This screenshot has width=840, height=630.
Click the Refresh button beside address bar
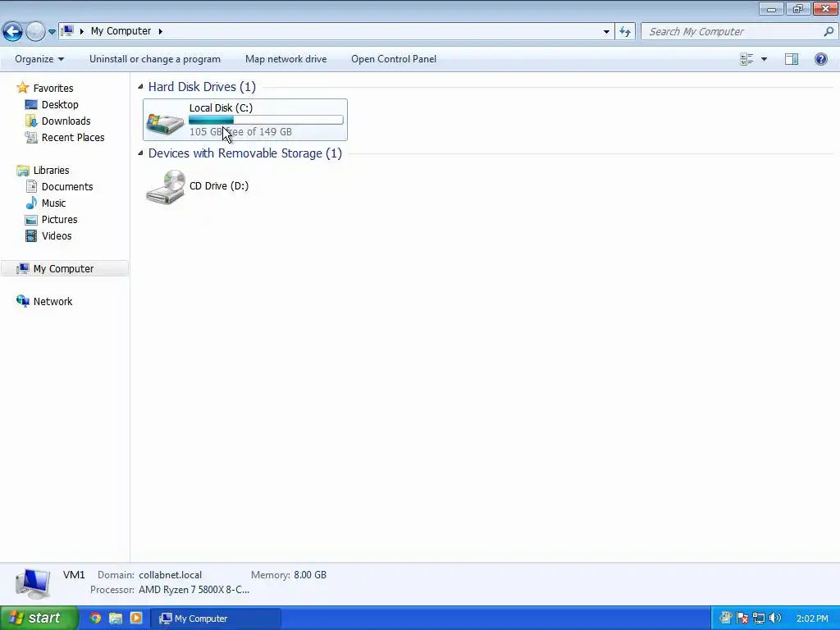[625, 32]
